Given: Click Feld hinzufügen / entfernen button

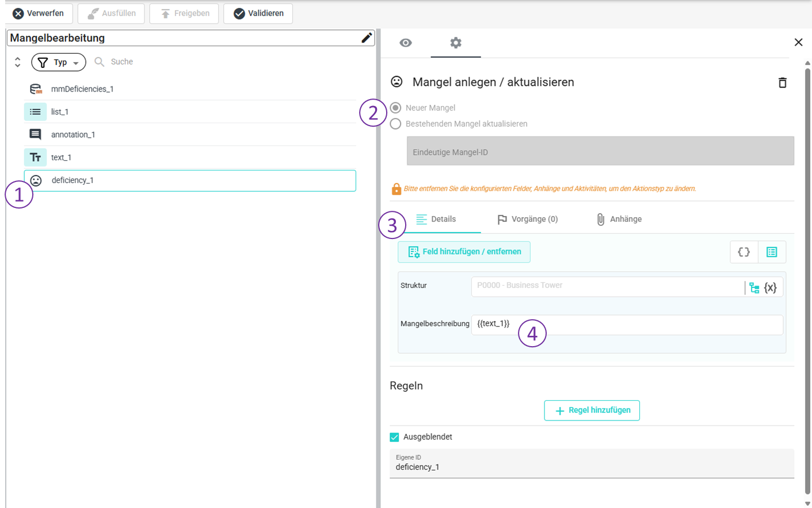Looking at the screenshot, I should point(464,252).
